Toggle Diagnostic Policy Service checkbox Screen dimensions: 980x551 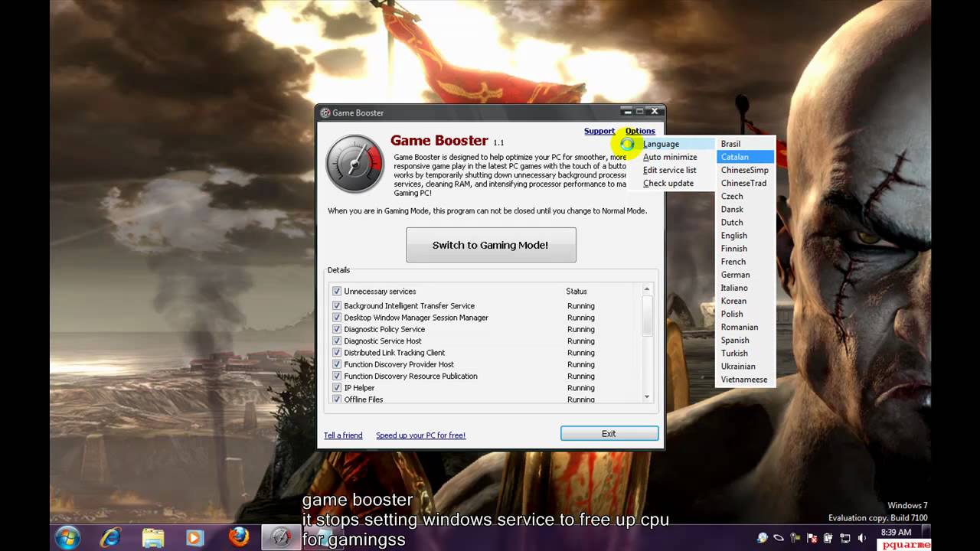(x=337, y=329)
